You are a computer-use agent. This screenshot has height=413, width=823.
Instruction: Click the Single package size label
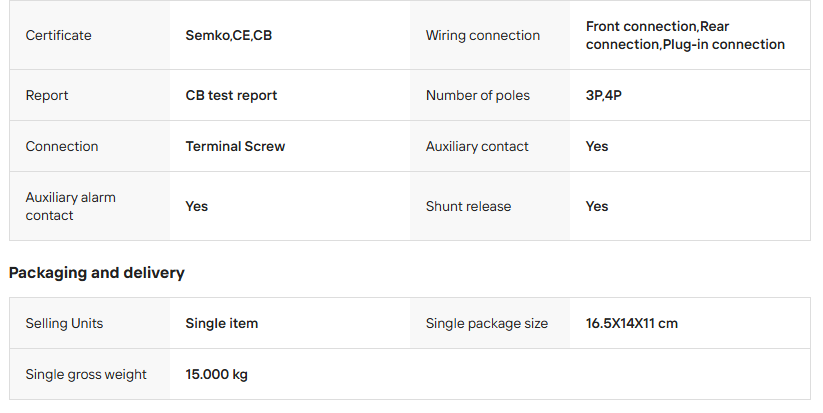click(x=487, y=323)
